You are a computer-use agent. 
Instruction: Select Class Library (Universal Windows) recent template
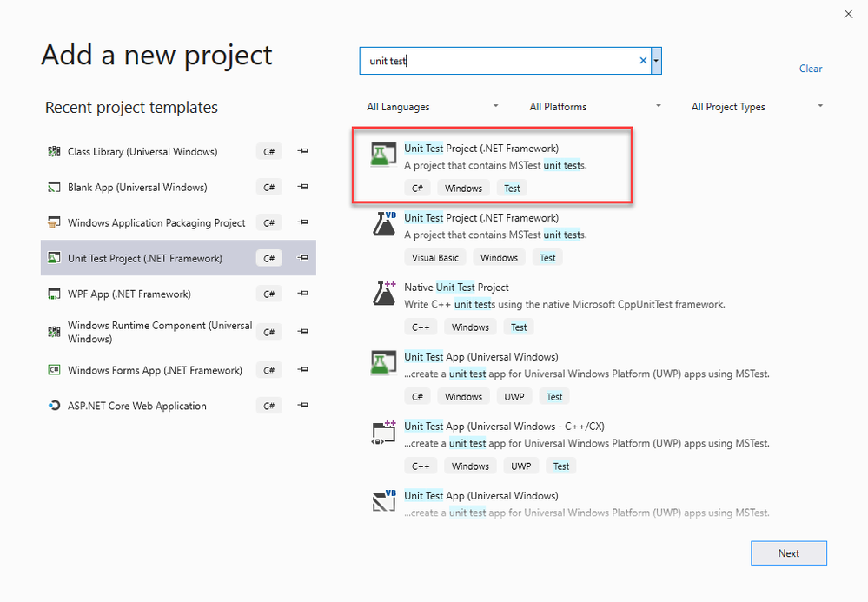pos(178,152)
